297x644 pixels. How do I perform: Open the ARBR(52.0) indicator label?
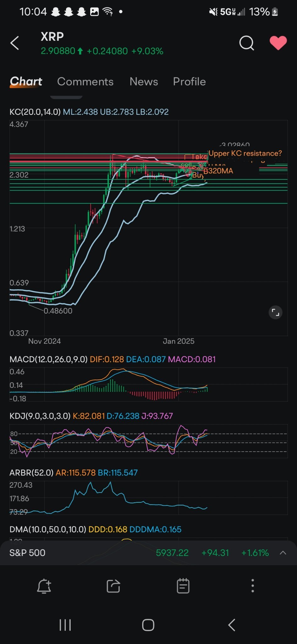pyautogui.click(x=31, y=473)
